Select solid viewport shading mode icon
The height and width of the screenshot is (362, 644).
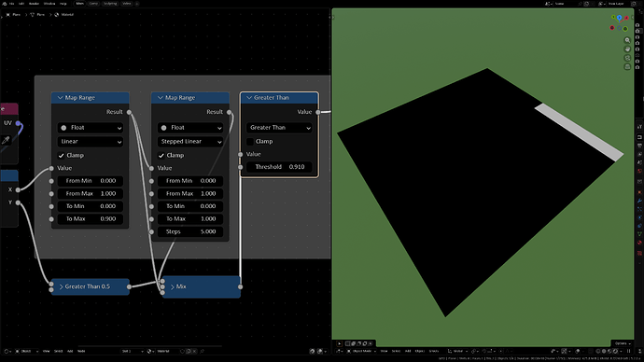click(604, 351)
